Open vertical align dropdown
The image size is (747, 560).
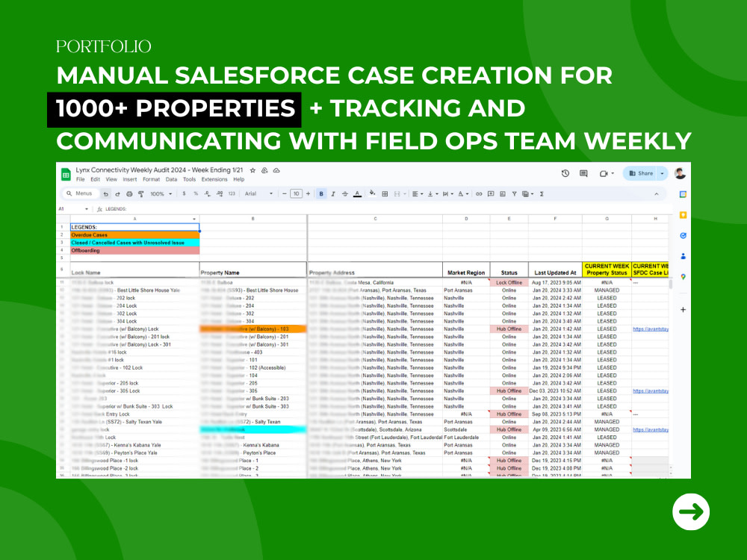[x=432, y=194]
